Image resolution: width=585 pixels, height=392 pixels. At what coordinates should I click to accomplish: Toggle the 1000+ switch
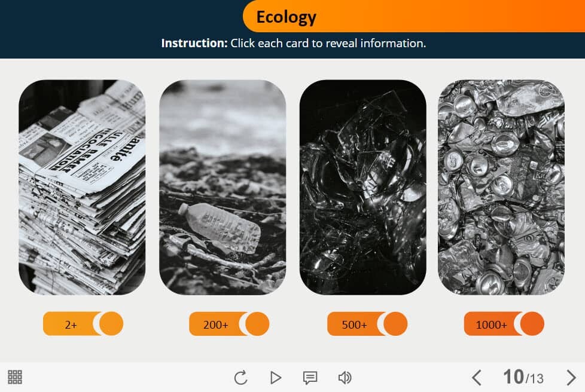pos(504,324)
